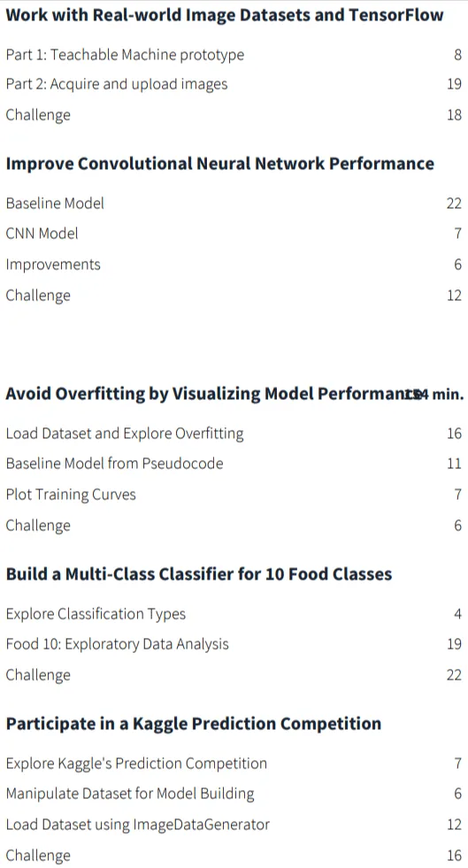The width and height of the screenshot is (468, 868).
Task: Open Baseline Model from Pseudocode lesson
Action: pos(114,464)
